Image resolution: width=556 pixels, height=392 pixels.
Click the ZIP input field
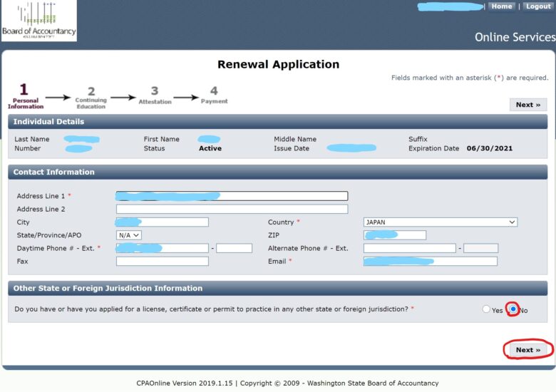point(395,235)
